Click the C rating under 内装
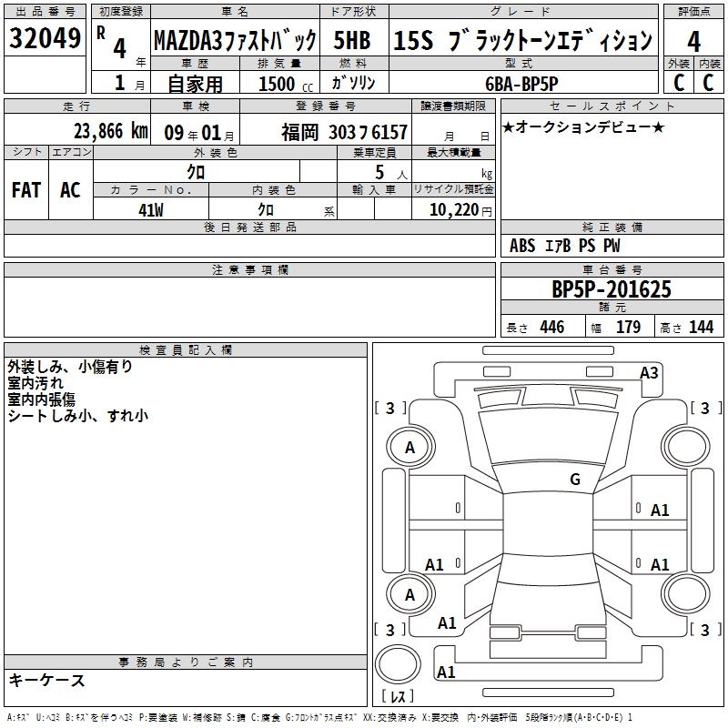728x728 pixels. tap(708, 82)
